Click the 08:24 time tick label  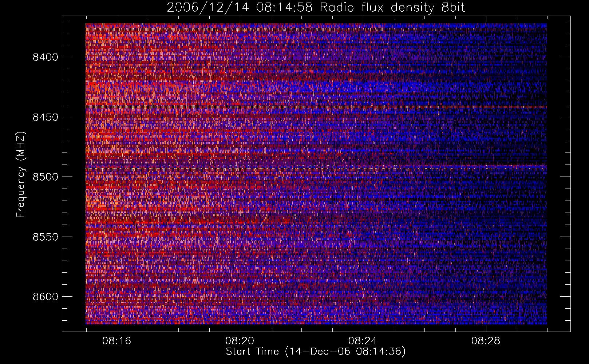(x=363, y=341)
